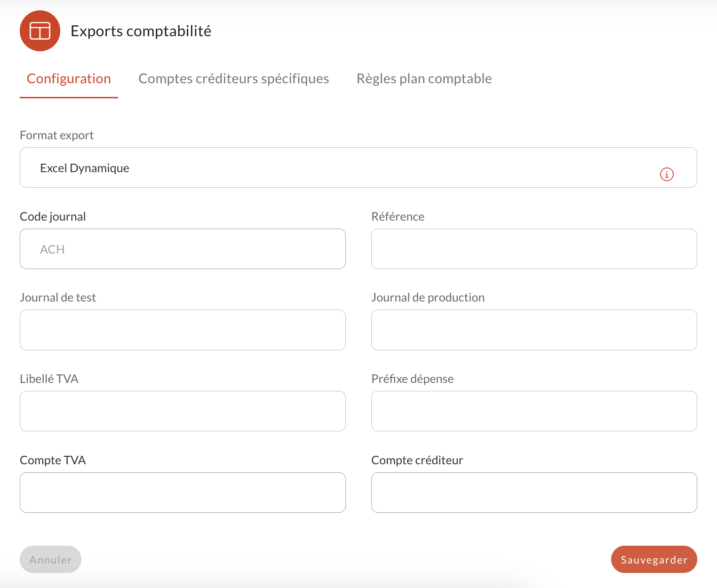Click inside the Libellé TVA field

[x=183, y=411]
